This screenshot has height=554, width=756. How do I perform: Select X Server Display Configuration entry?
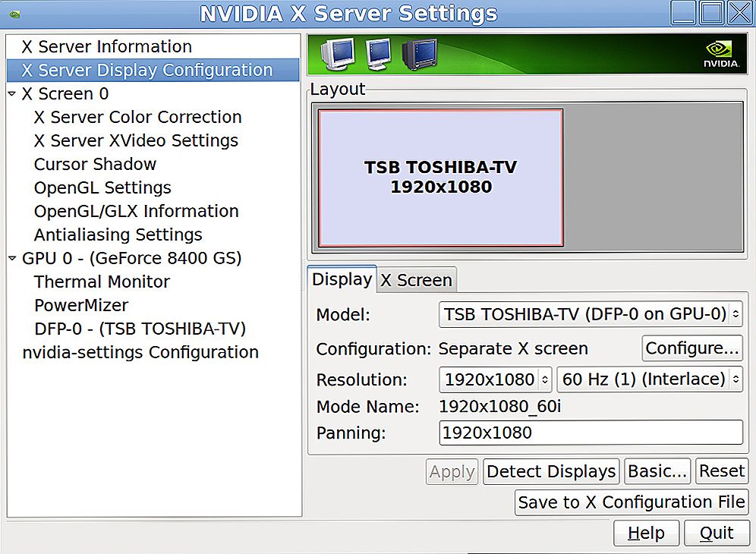point(153,71)
